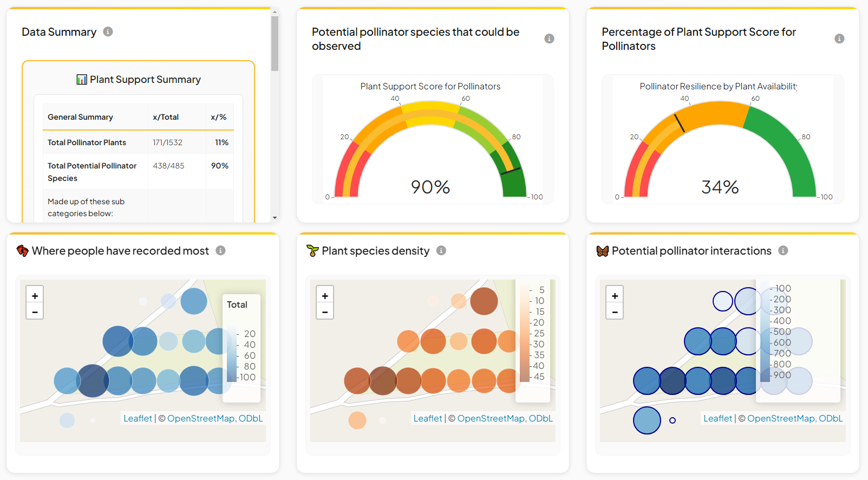The image size is (868, 480).
Task: Zoom out on the recorded-most map
Action: click(35, 312)
